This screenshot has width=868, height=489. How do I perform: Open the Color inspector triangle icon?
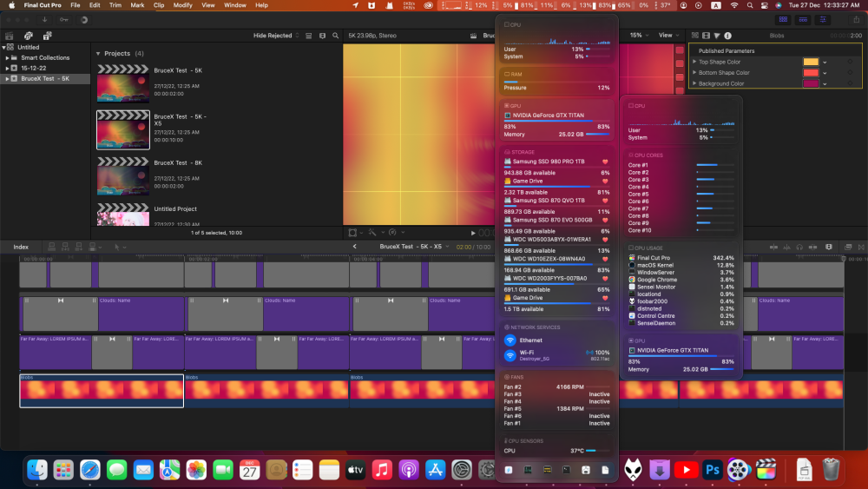coord(717,36)
